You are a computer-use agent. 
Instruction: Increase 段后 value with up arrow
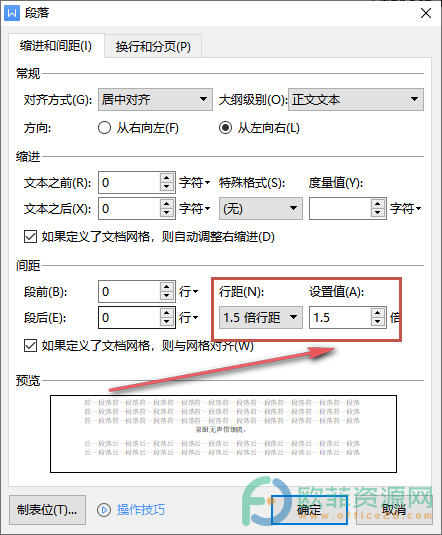[x=167, y=313]
